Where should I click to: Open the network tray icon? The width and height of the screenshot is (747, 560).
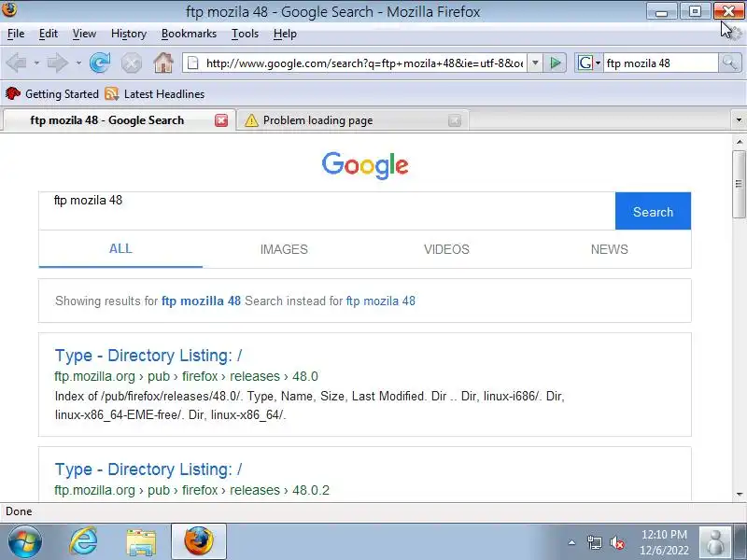pyautogui.click(x=594, y=542)
